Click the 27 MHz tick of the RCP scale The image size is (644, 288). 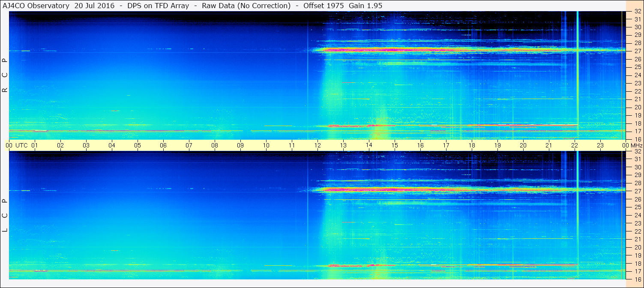coord(637,51)
